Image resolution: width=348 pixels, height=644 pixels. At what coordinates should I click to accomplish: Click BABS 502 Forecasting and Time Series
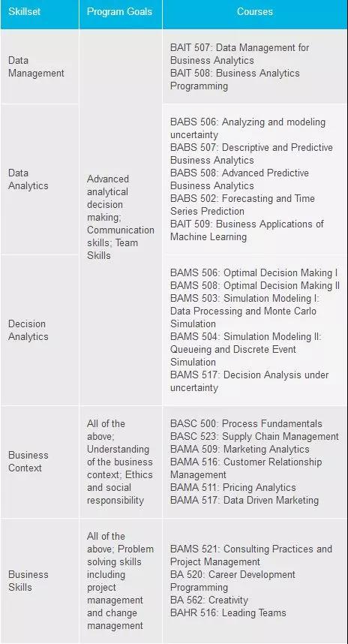coord(242,205)
